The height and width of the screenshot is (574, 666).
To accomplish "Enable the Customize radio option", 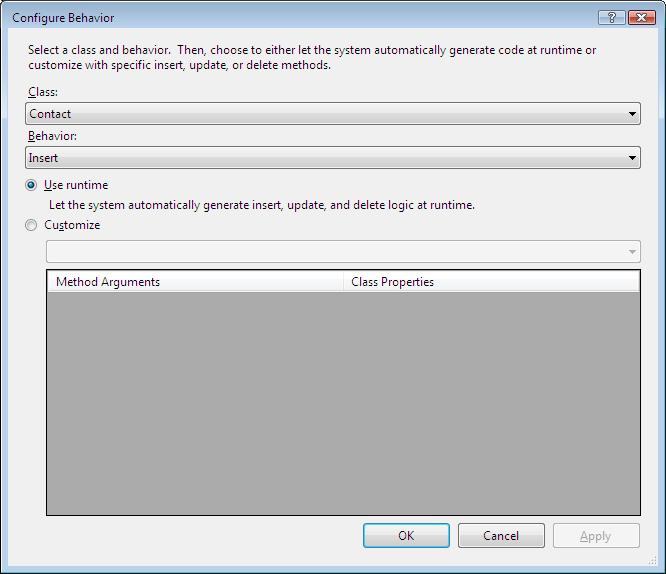I will click(x=32, y=225).
